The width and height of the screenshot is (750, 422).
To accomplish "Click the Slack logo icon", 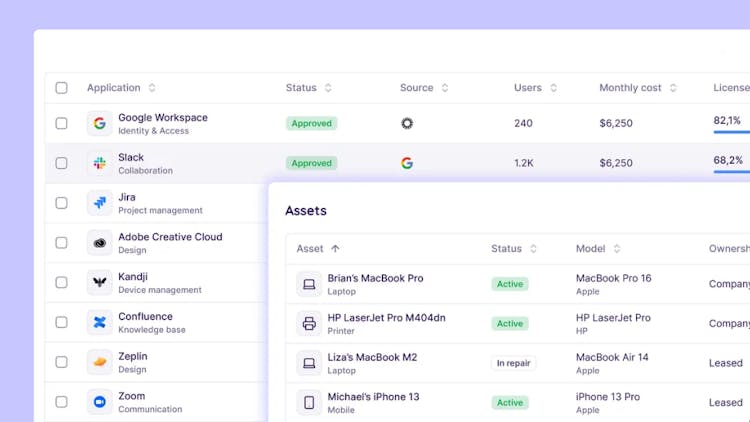I will pyautogui.click(x=99, y=163).
